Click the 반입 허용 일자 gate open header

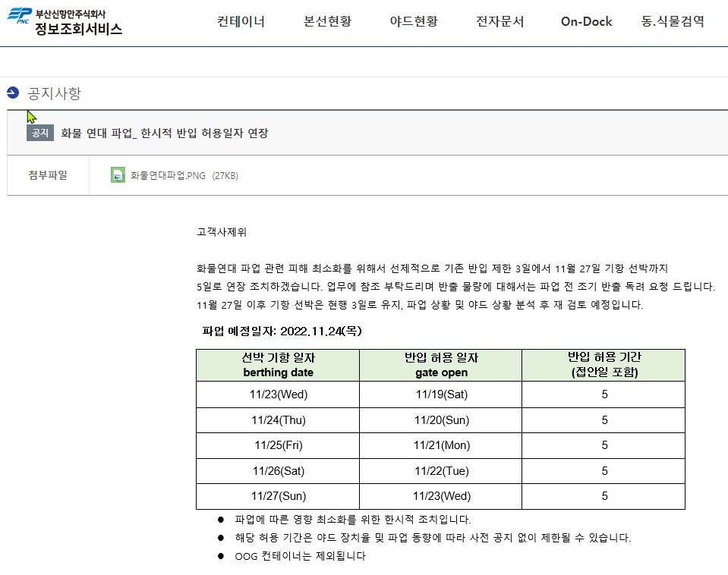pyautogui.click(x=441, y=365)
